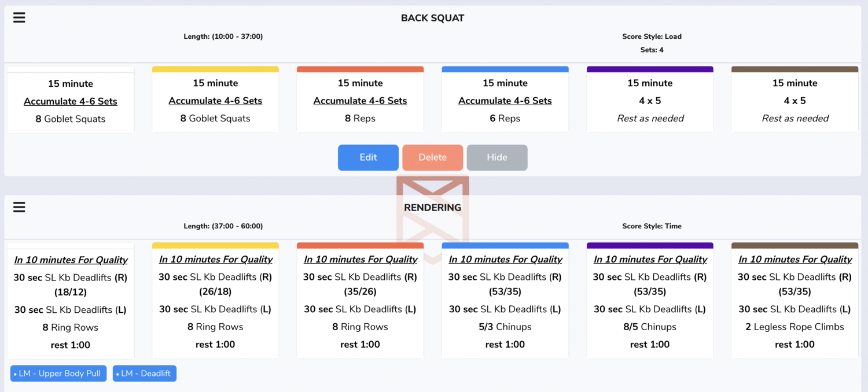Viewport: 868px width, 392px height.
Task: Click the yellow bar above Rendering card
Action: click(215, 246)
